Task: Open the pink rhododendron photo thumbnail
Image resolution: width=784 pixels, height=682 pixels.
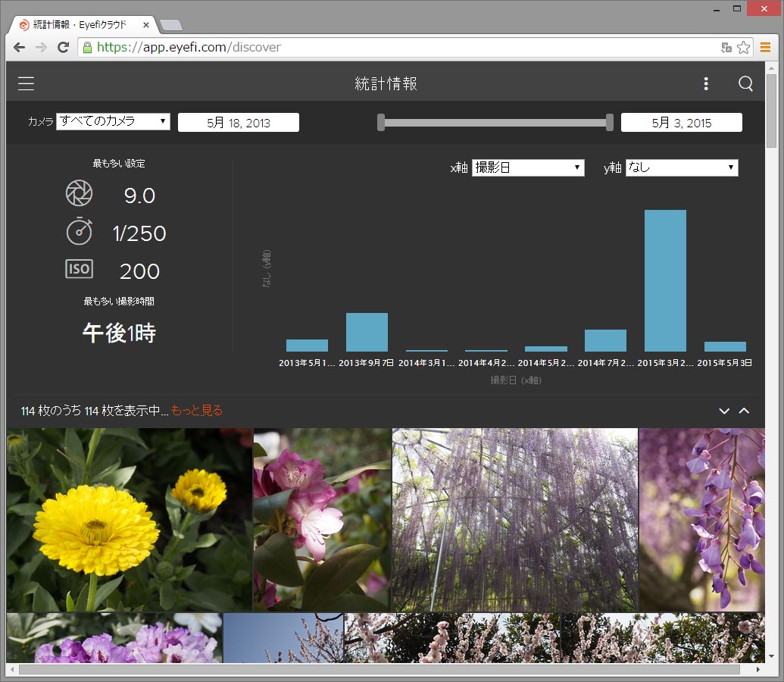Action: click(x=322, y=519)
